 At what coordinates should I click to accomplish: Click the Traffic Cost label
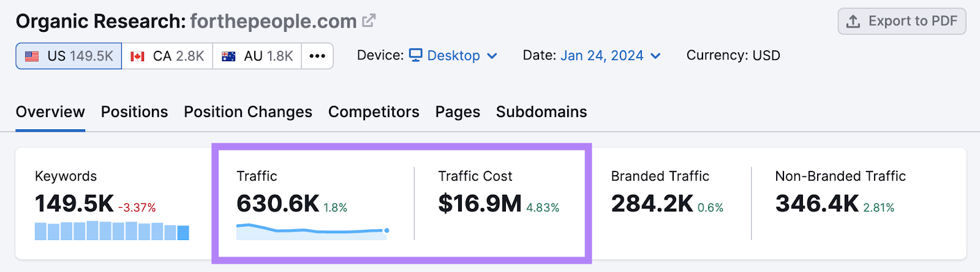click(475, 176)
